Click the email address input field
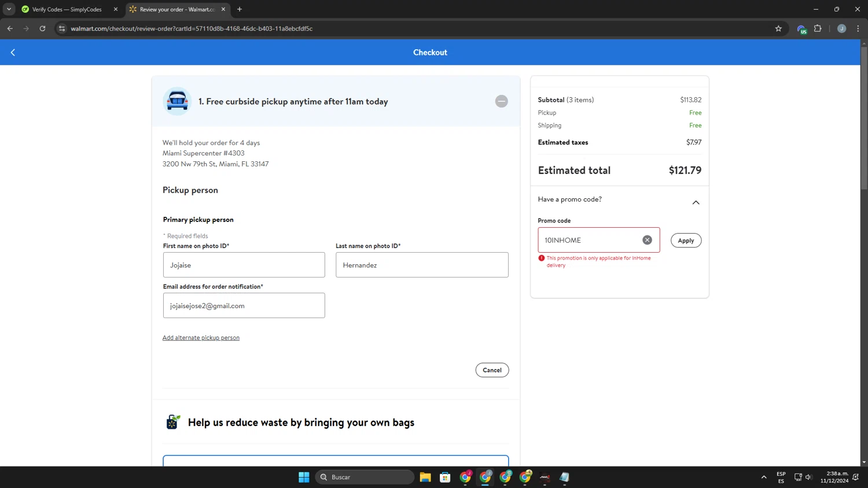Viewport: 868px width, 488px height. click(244, 305)
